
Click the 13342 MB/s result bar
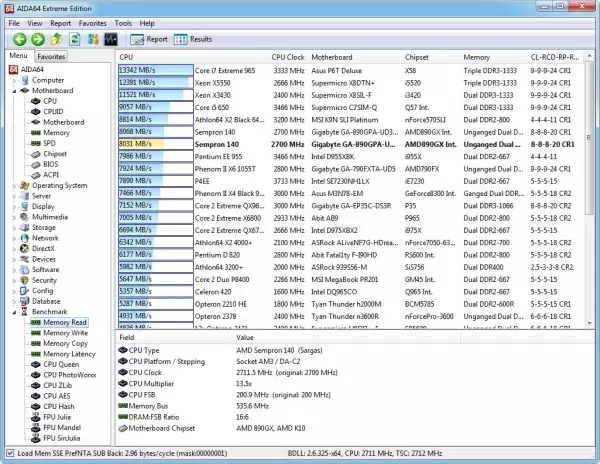click(x=156, y=70)
